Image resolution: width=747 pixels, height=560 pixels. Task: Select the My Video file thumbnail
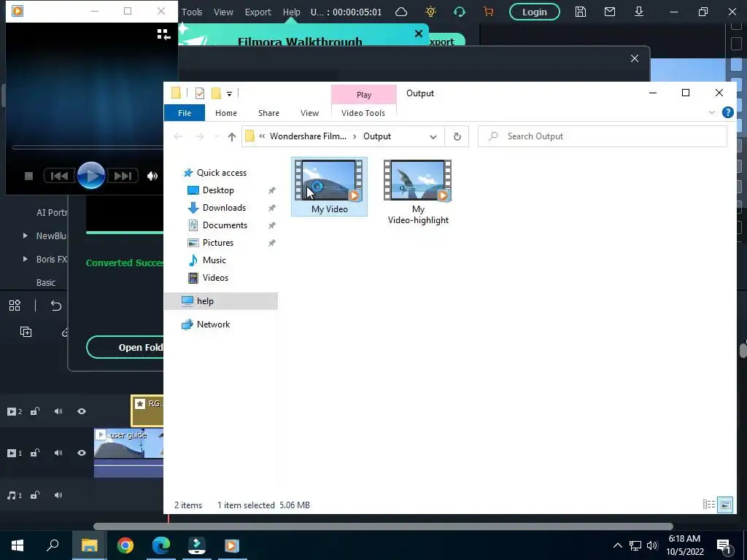pyautogui.click(x=329, y=180)
